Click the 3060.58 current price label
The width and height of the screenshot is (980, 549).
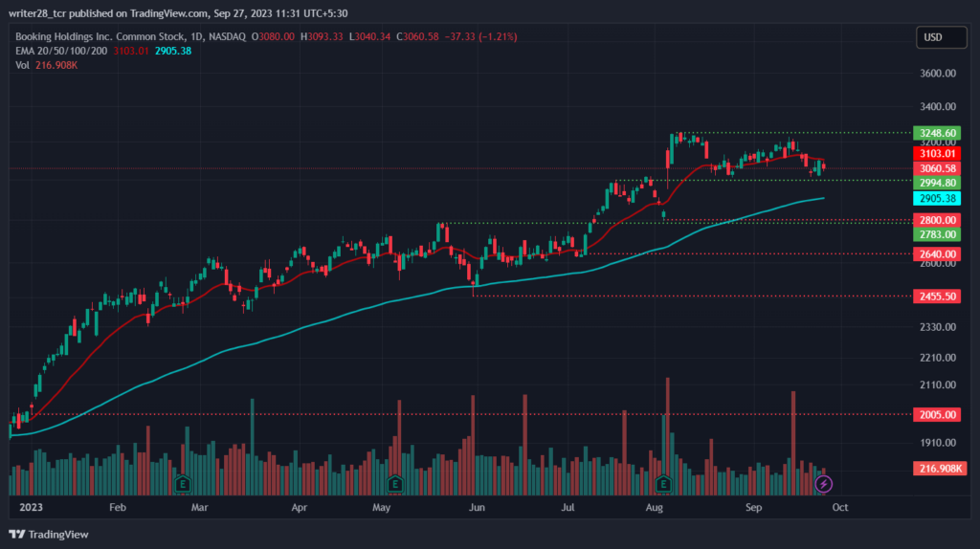point(937,168)
